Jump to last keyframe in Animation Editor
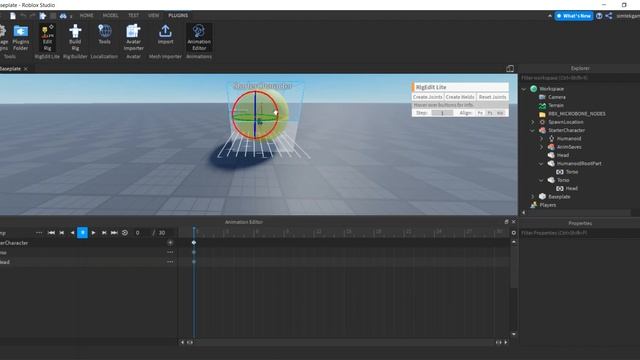Viewport: 640px width, 360px height. tap(114, 233)
